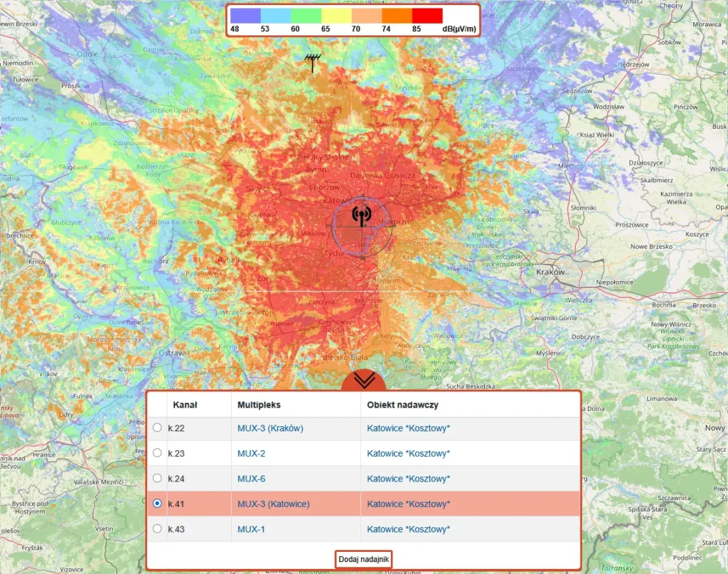Select the k.23 radio button

click(x=157, y=453)
